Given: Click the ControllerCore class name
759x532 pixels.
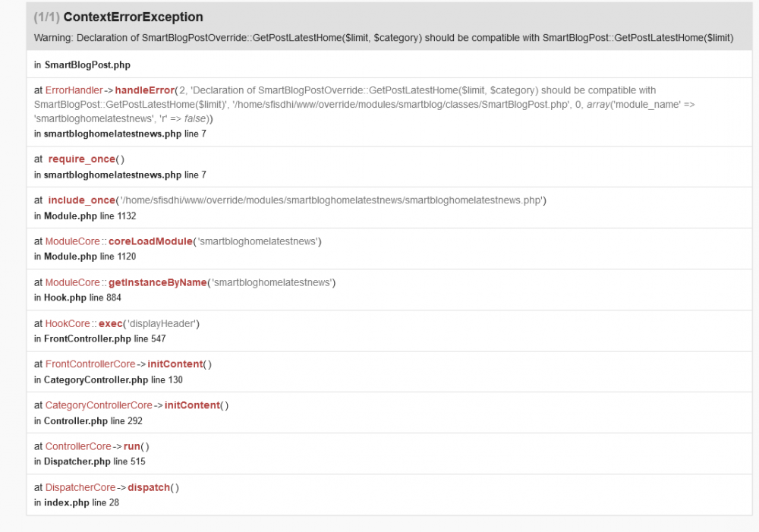Looking at the screenshot, I should [78, 446].
